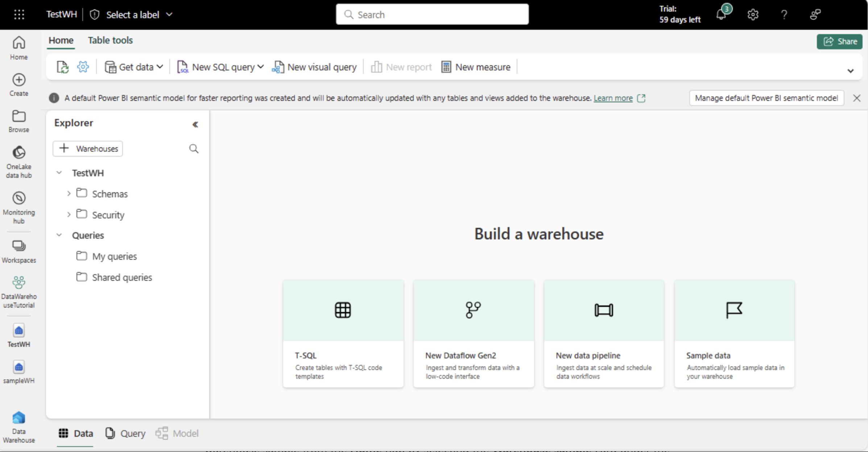Click the blue settings gear in toolbar

click(83, 67)
